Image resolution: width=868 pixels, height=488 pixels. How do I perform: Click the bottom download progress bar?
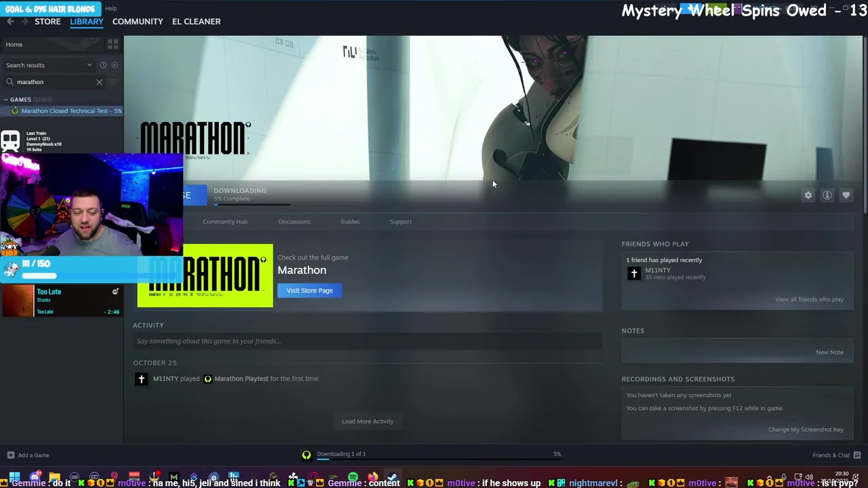point(438,460)
